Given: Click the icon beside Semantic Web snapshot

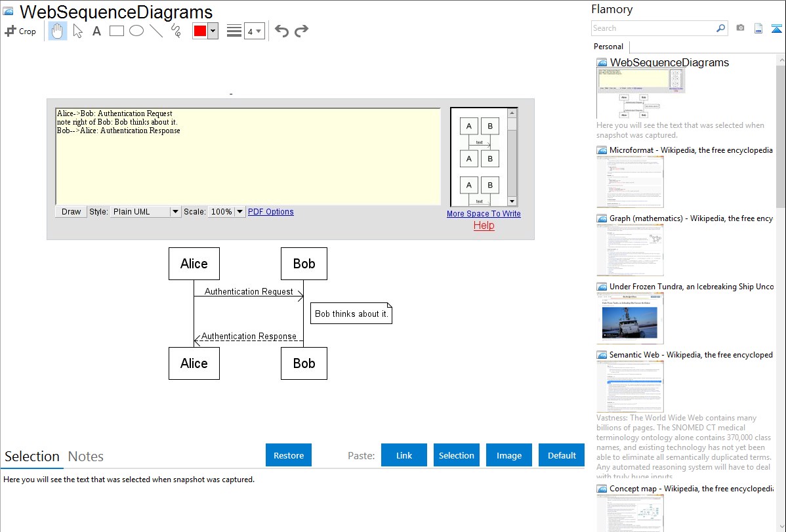Looking at the screenshot, I should (602, 355).
